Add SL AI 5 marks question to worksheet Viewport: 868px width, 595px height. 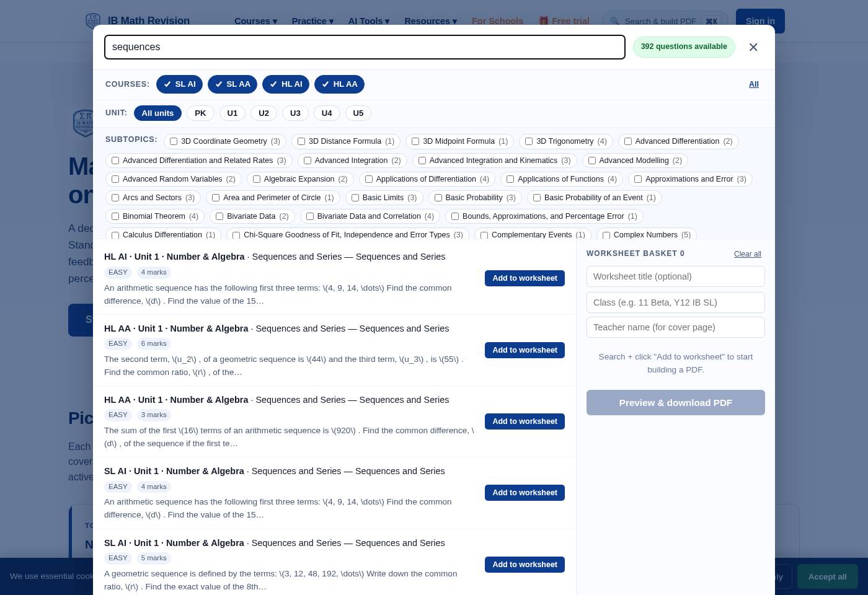525,565
